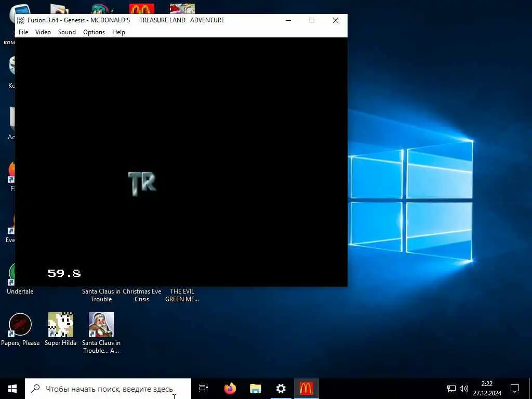
Task: Click the McDonald's Fusion taskbar button
Action: pos(307,389)
